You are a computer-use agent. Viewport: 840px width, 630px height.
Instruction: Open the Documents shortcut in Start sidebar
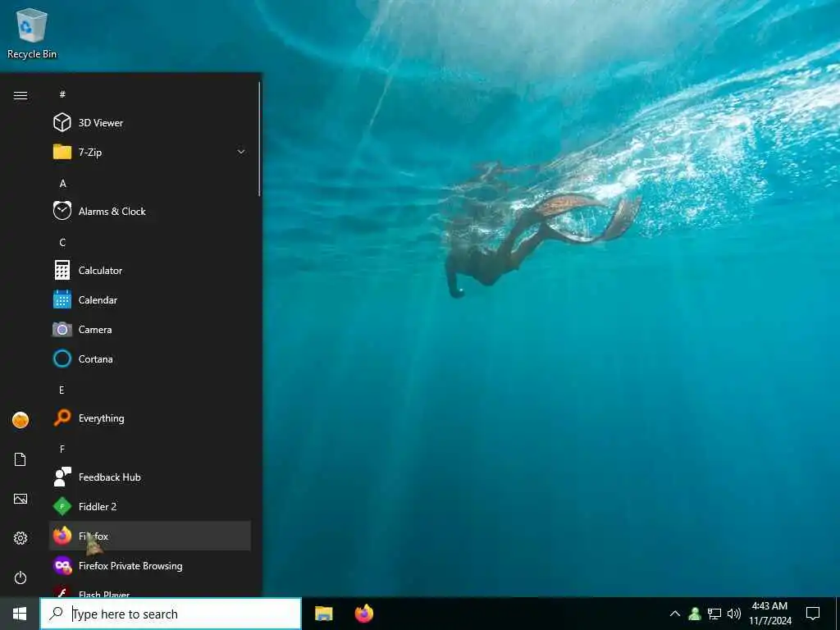tap(21, 459)
